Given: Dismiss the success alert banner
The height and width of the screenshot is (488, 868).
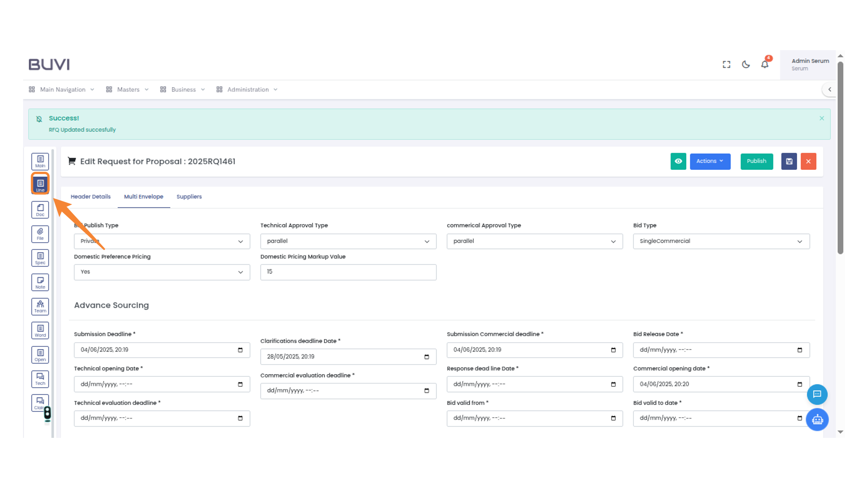Looking at the screenshot, I should click(x=821, y=118).
